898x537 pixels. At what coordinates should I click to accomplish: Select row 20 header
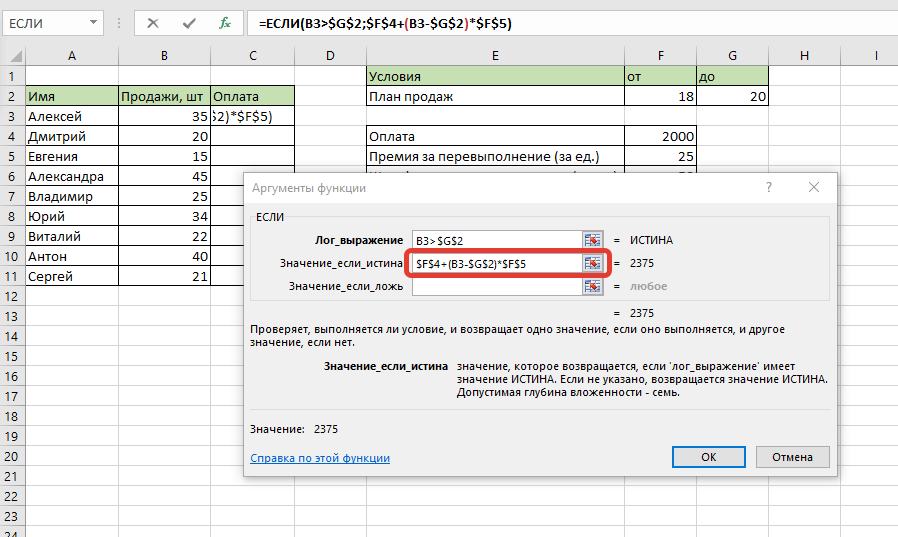(x=13, y=457)
